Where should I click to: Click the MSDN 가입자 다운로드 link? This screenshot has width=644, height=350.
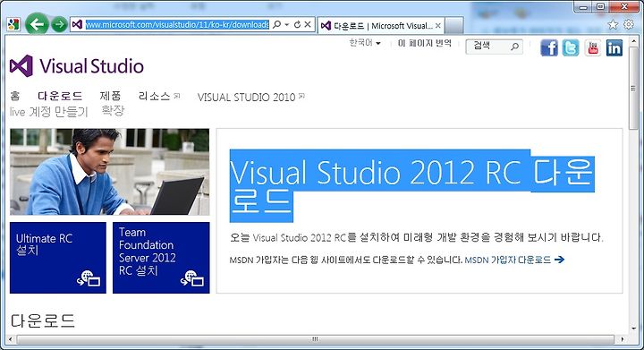(508, 260)
